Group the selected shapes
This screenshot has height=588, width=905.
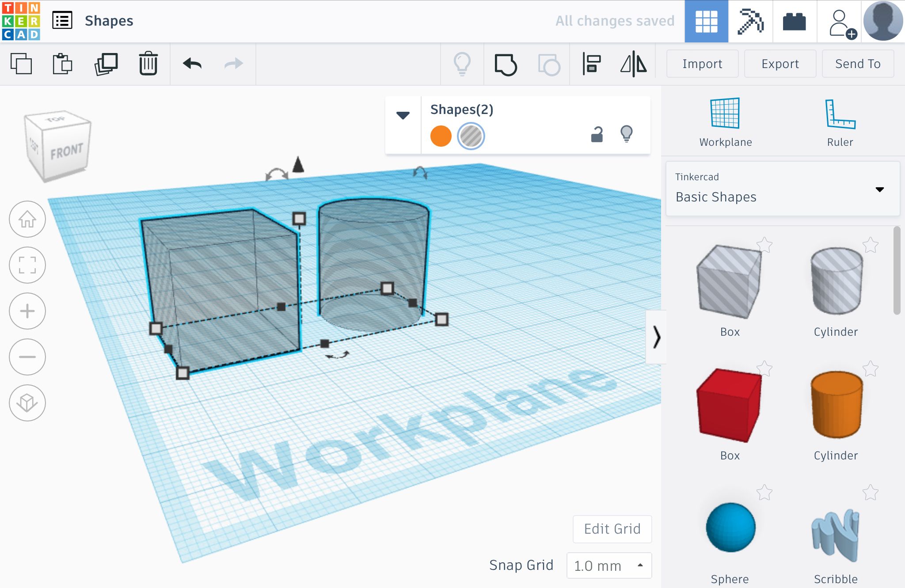pos(506,64)
